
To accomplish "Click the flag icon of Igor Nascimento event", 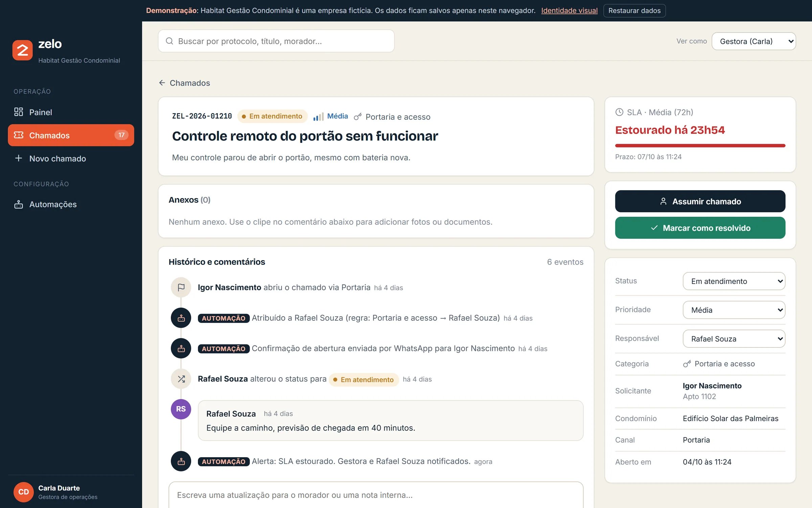I will point(181,288).
